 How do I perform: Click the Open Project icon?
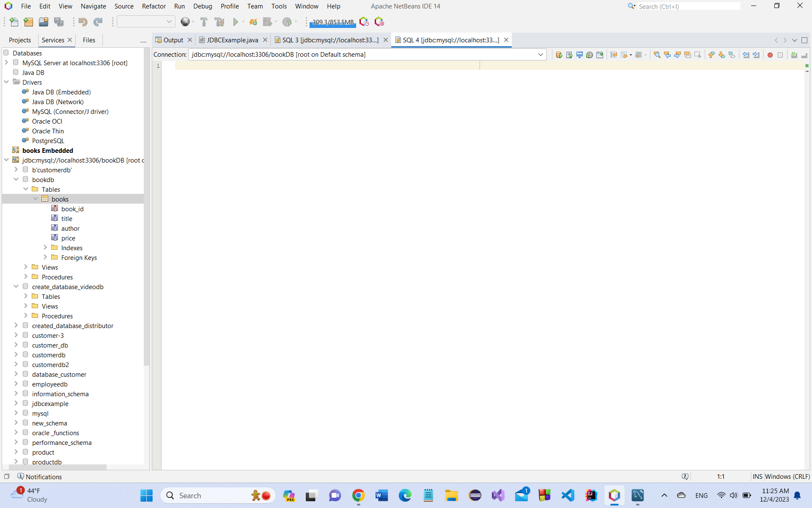(x=44, y=22)
